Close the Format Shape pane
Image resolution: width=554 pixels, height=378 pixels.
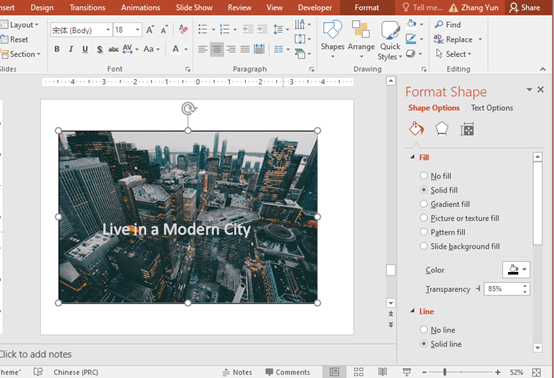[541, 89]
